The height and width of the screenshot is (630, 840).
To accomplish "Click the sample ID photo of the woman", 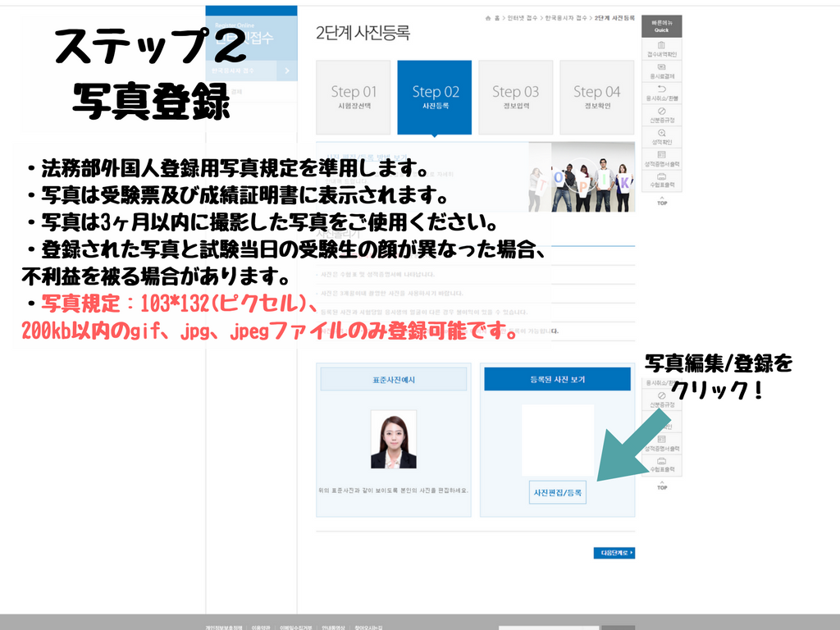I will 394,440.
